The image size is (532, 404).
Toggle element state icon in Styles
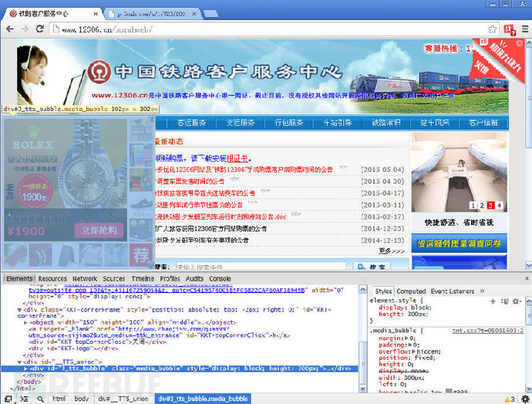tap(504, 301)
